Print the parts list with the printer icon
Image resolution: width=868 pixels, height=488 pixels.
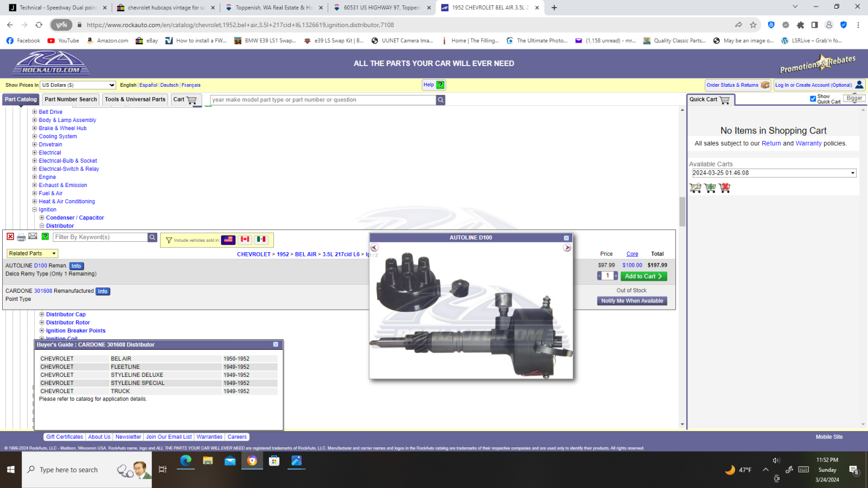pyautogui.click(x=21, y=237)
